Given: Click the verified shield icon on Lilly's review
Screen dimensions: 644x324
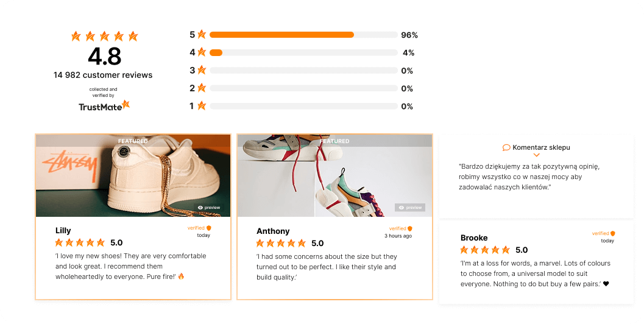Looking at the screenshot, I should [208, 228].
